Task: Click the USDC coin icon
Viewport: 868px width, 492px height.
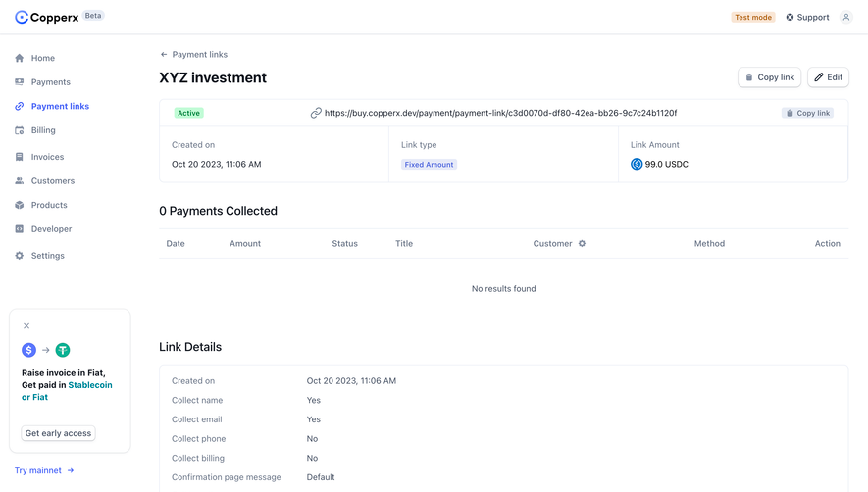Action: [x=637, y=164]
